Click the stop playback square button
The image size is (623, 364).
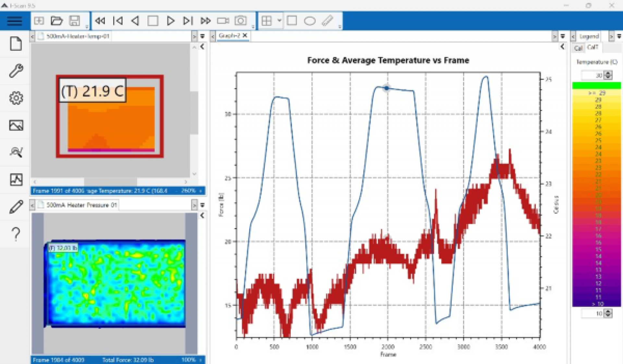[153, 21]
